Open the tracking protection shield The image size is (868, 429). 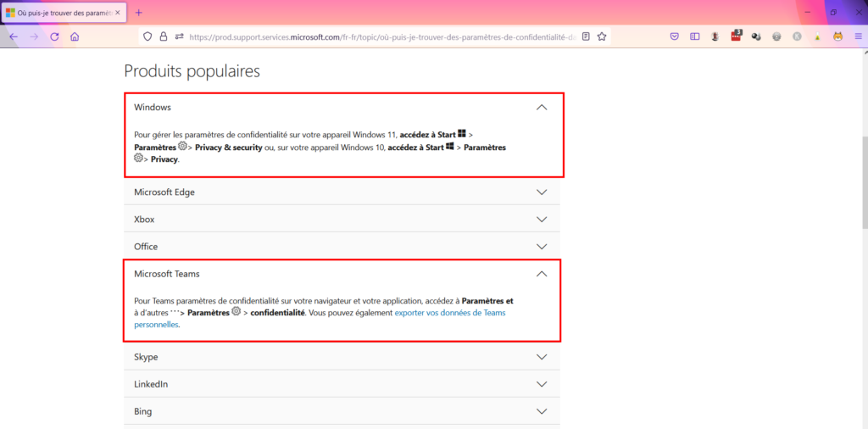coord(147,37)
